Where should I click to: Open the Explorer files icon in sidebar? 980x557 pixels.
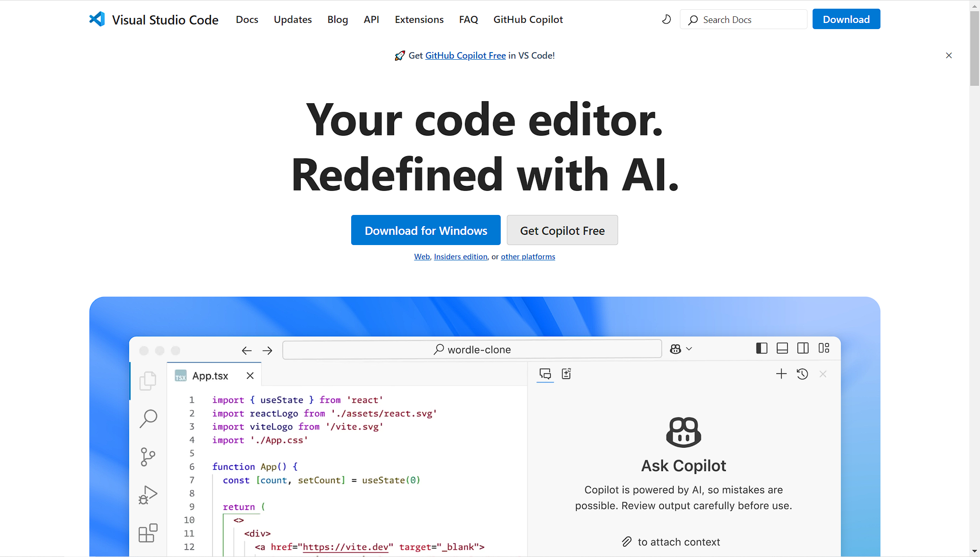coord(148,381)
